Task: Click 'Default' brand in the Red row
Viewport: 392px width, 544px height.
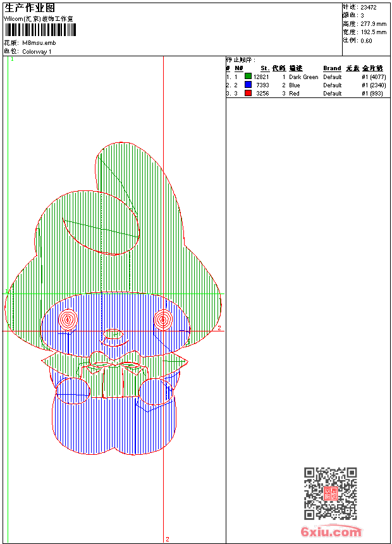Action: (x=333, y=94)
